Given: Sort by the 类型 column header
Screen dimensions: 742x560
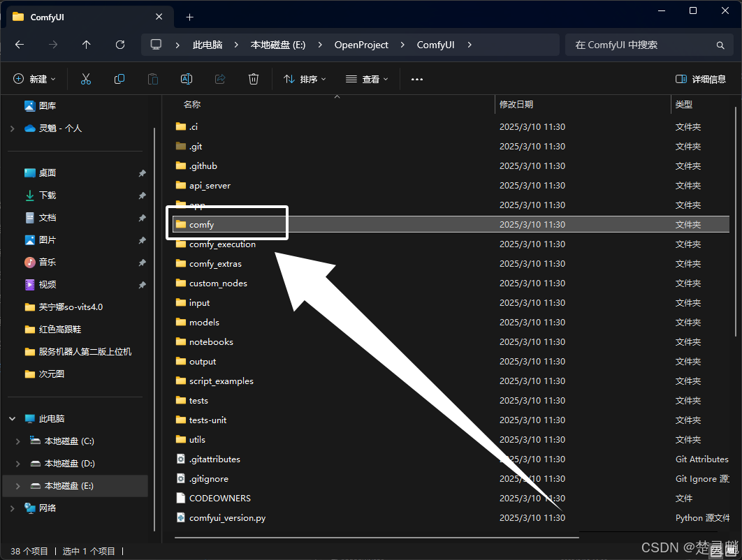Looking at the screenshot, I should pos(683,104).
